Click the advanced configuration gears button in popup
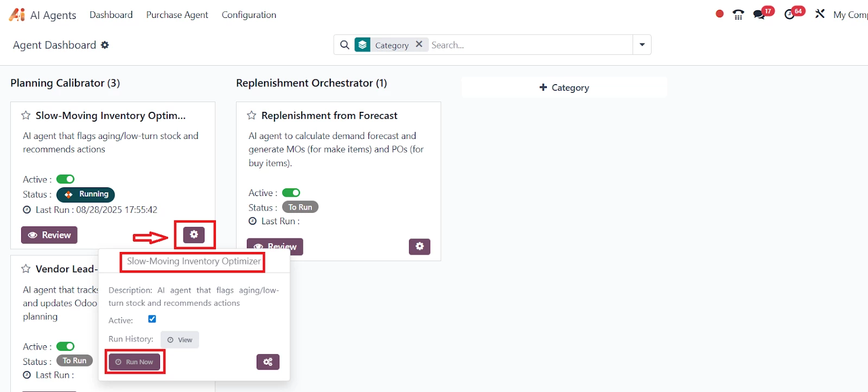 tap(268, 362)
